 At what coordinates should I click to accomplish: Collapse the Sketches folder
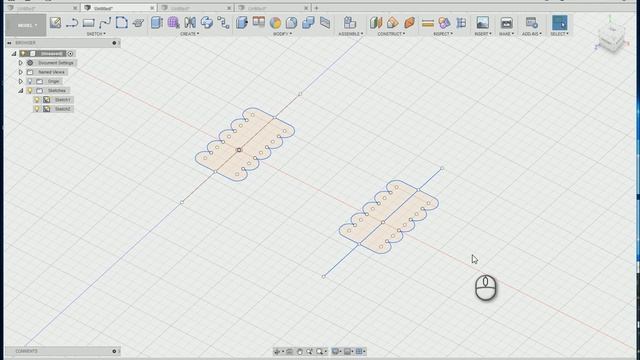pos(20,91)
